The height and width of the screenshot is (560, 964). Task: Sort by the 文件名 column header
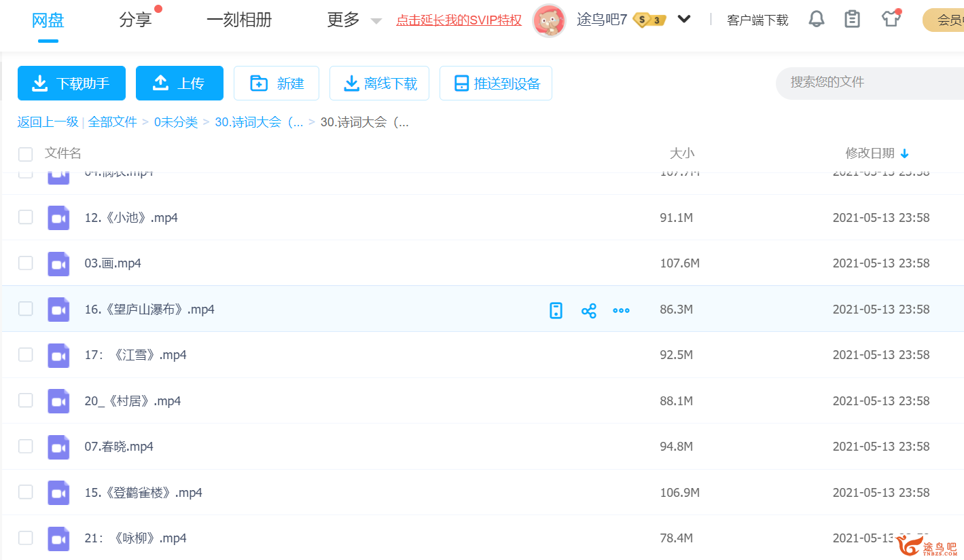(63, 153)
